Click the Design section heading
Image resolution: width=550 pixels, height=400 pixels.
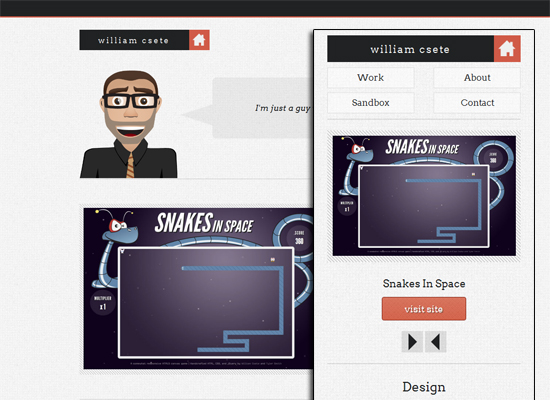[x=424, y=387]
